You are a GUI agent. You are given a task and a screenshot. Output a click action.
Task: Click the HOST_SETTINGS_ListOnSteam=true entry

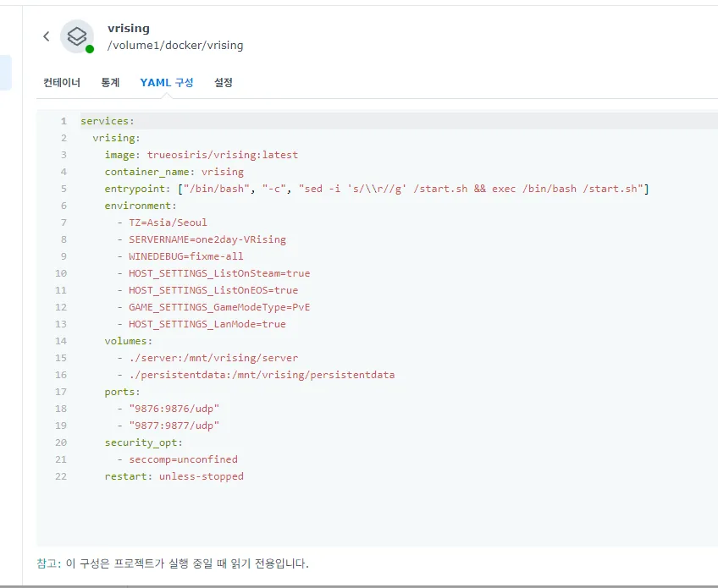219,273
